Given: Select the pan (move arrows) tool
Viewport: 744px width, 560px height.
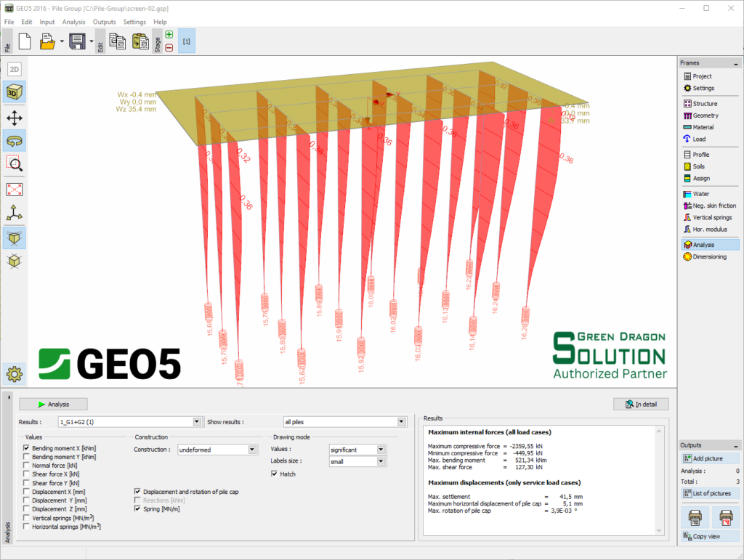Looking at the screenshot, I should pos(15,118).
